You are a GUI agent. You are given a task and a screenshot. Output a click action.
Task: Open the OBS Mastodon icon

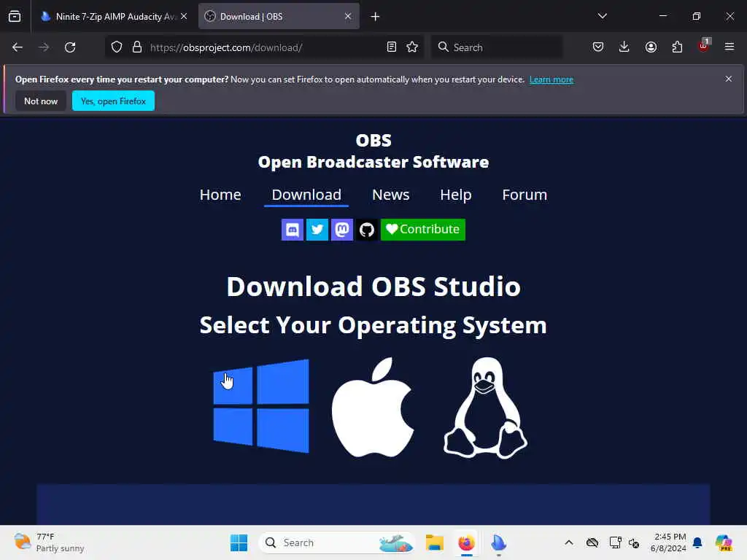[x=342, y=230]
